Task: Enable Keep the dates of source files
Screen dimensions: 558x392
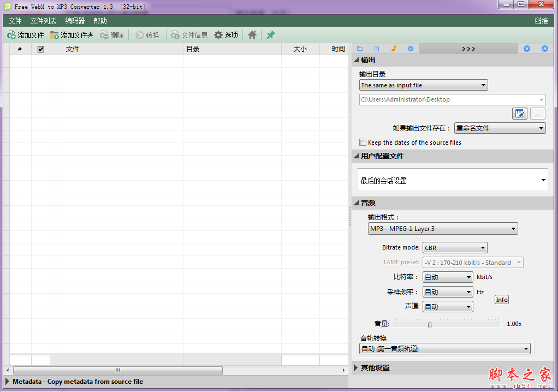Action: [x=363, y=142]
